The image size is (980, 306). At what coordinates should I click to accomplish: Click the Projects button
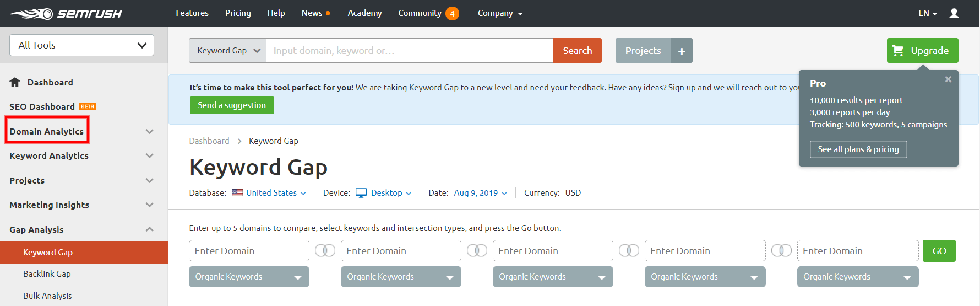coord(643,51)
